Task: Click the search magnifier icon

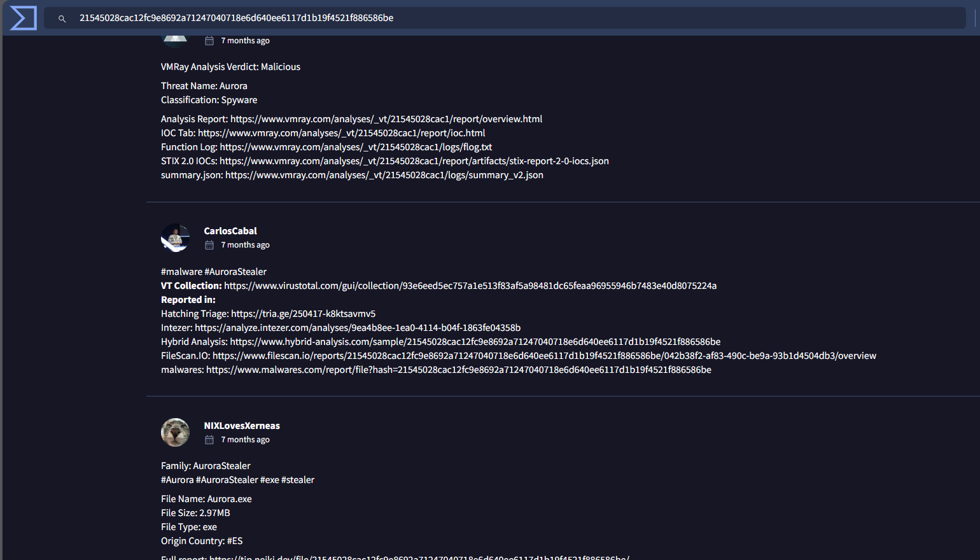Action: point(62,18)
